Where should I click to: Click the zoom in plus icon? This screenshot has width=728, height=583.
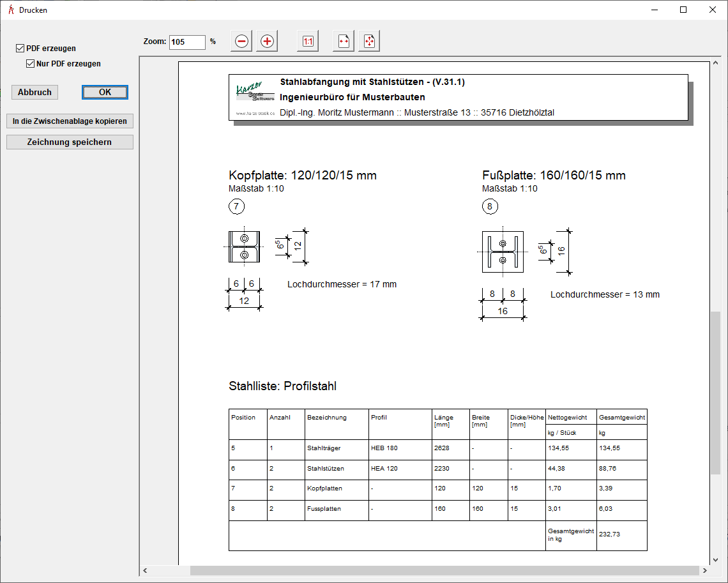click(267, 42)
